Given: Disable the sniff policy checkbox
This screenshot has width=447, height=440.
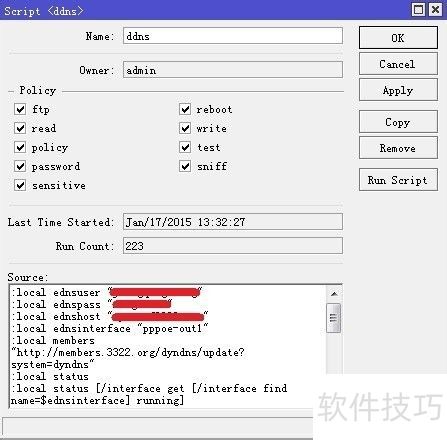Looking at the screenshot, I should pos(185,166).
